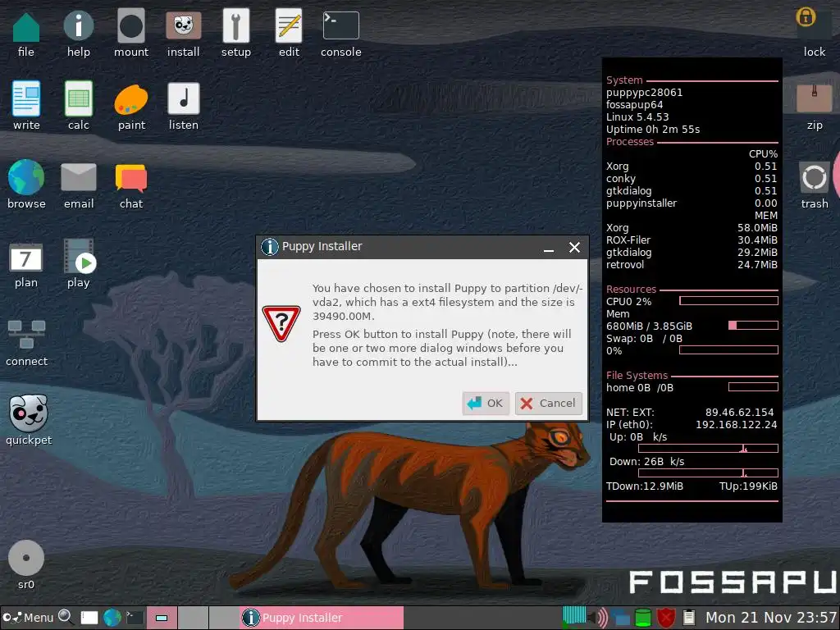Click the taskbar clock Mon 21 Nov
Screen dimensions: 840x630
771,618
